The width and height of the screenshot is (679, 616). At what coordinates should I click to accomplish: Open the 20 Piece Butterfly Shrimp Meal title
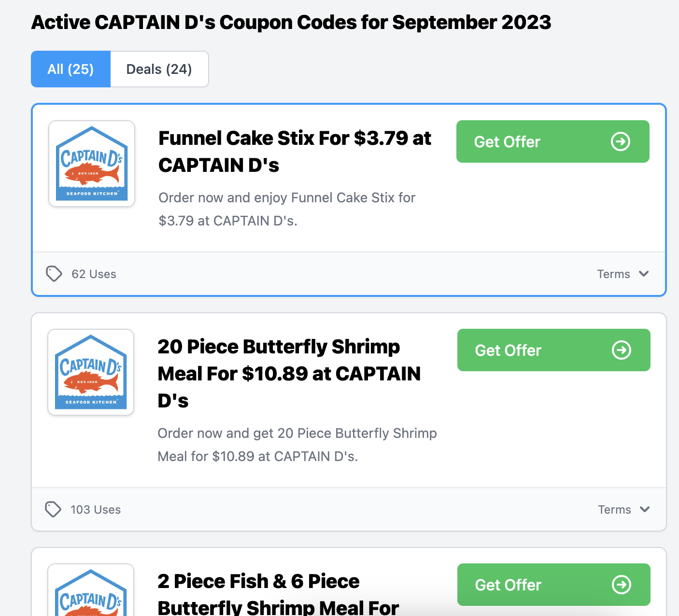pos(289,373)
